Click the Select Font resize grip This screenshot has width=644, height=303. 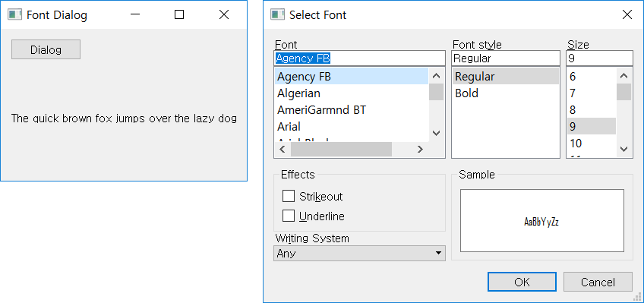(638, 297)
